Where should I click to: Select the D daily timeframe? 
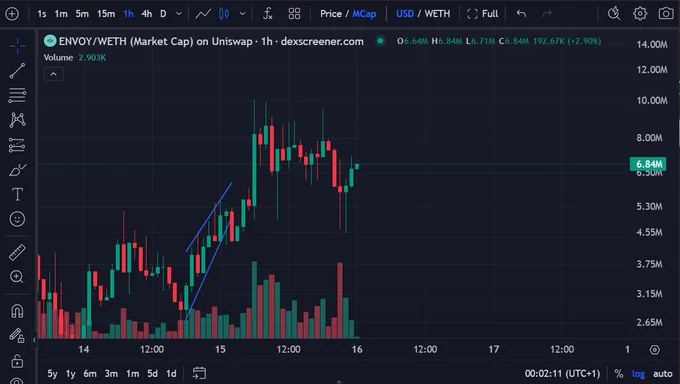[163, 14]
